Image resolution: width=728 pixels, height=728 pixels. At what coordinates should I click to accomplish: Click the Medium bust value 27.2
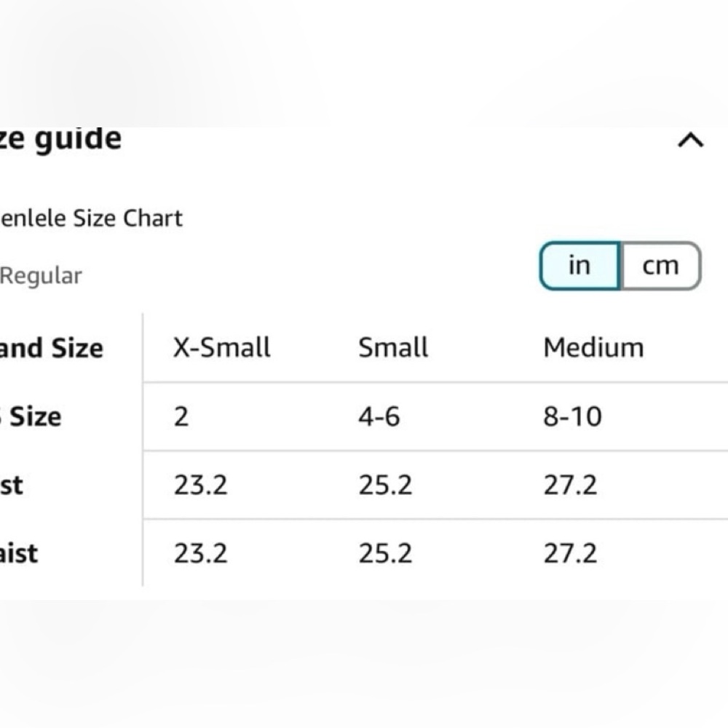570,485
